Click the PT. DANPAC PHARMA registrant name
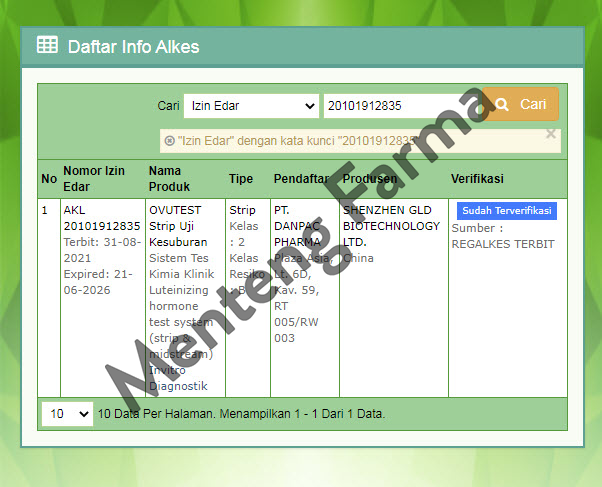This screenshot has height=487, width=602. [297, 226]
